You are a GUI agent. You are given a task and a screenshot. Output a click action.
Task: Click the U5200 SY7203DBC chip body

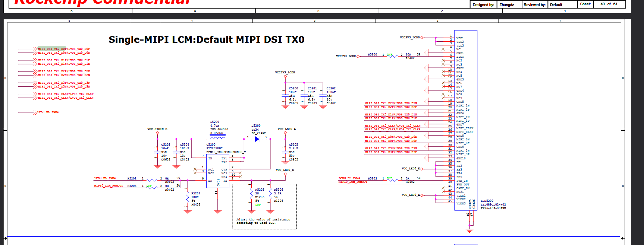click(x=217, y=171)
